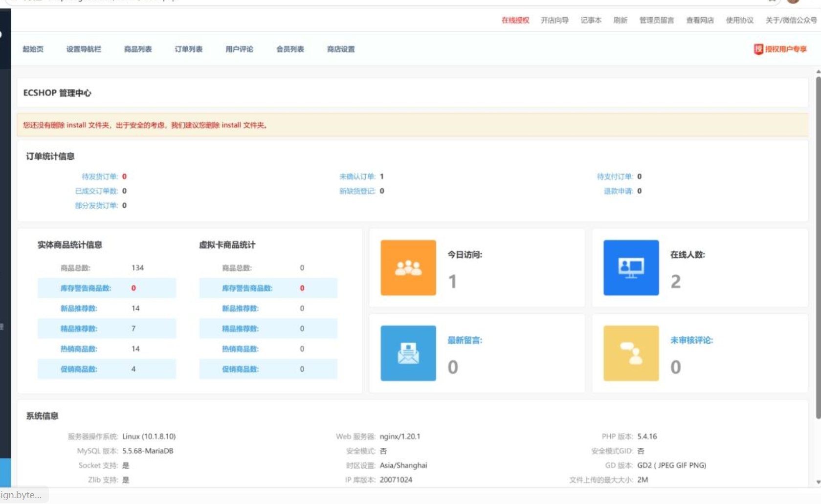Click the 在线人数 count 2
Image resolution: width=821 pixels, height=504 pixels.
(x=675, y=282)
